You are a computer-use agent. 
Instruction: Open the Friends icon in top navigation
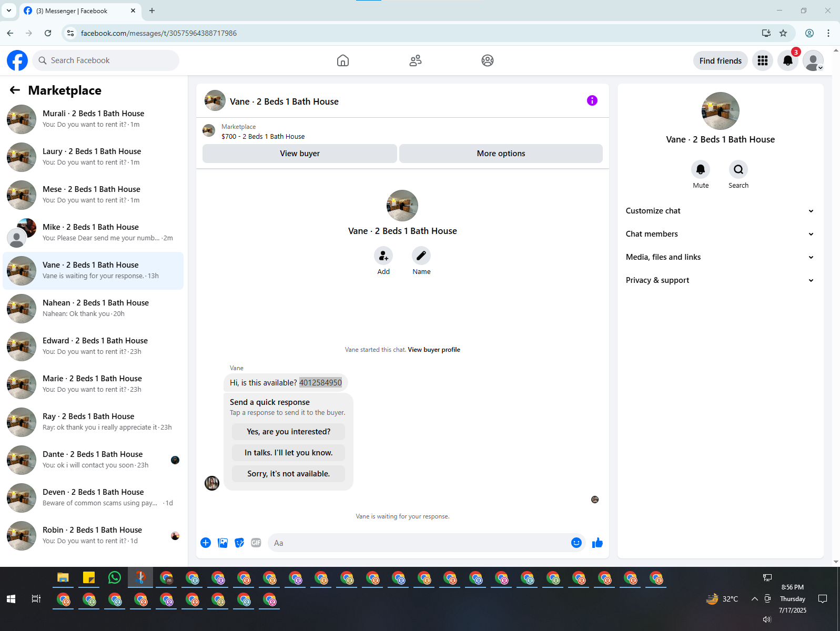click(x=416, y=60)
